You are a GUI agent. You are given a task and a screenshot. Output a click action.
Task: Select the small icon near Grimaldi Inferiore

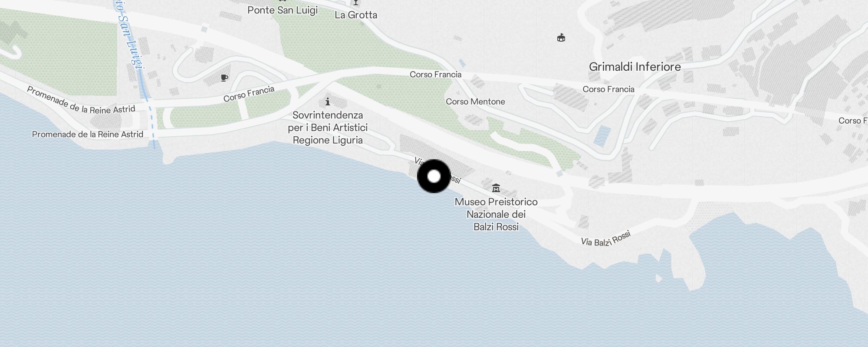pyautogui.click(x=561, y=38)
